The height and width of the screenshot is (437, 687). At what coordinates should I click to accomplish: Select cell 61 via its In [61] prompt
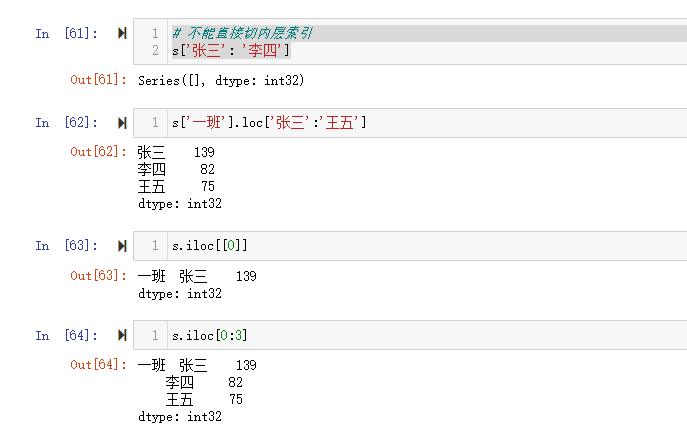tap(66, 33)
